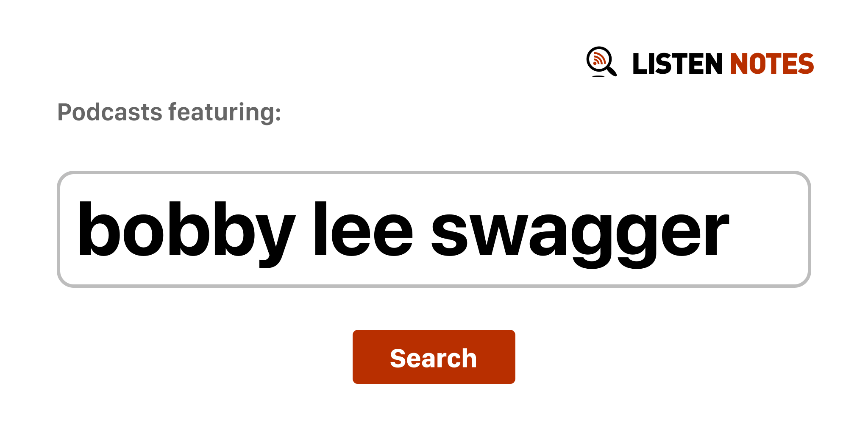The width and height of the screenshot is (868, 434).
Task: Click the word "featuring:" in the heading
Action: pos(225,112)
